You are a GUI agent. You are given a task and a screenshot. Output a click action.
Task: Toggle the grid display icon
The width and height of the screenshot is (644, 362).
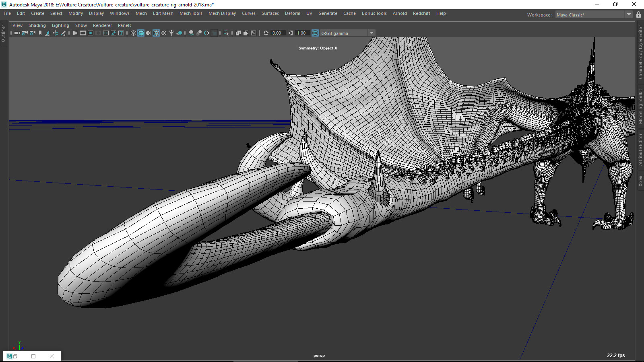click(75, 33)
